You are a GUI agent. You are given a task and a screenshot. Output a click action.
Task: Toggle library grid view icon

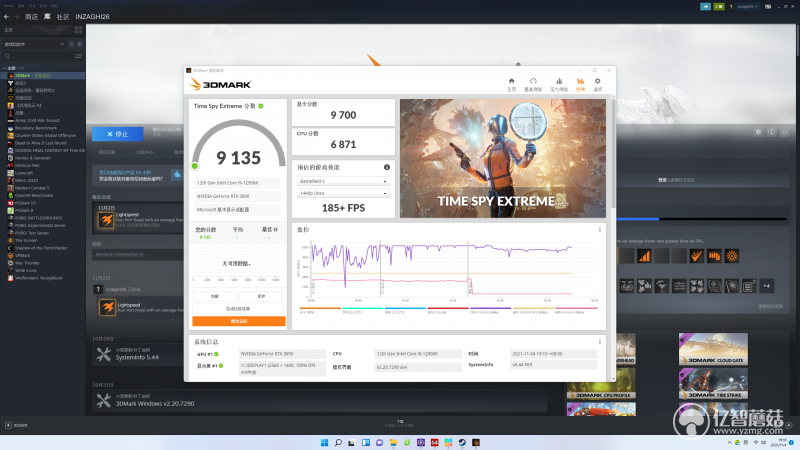79,30
